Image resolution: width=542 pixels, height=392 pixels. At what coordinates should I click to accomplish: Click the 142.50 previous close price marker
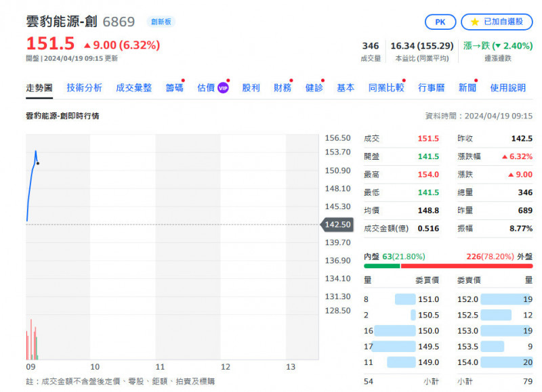point(337,225)
